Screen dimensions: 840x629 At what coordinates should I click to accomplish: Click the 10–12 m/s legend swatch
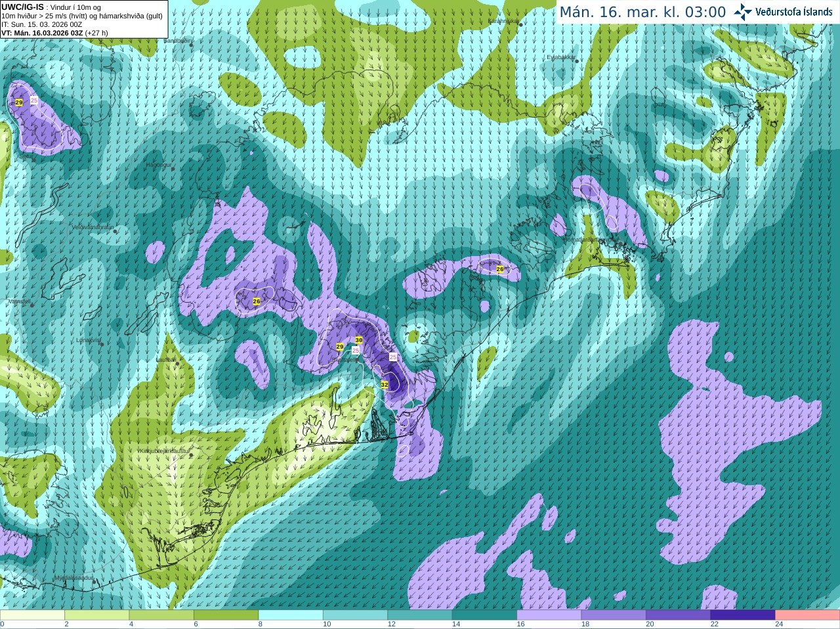click(x=356, y=615)
